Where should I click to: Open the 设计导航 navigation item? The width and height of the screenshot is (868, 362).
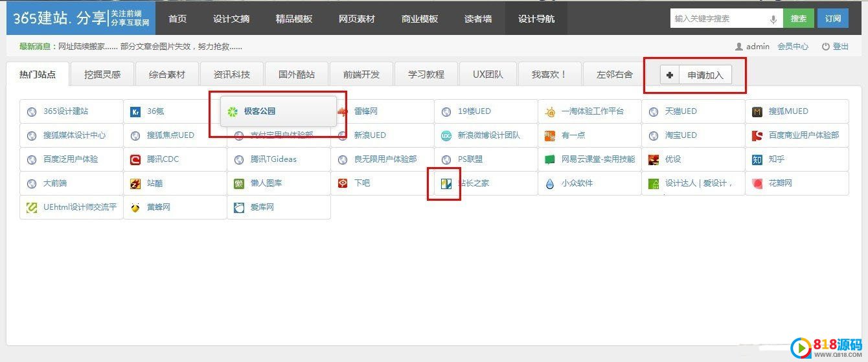click(536, 18)
